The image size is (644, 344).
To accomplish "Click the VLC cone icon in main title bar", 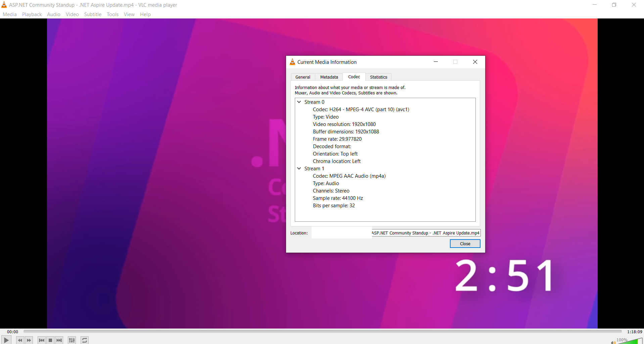I will pos(4,5).
